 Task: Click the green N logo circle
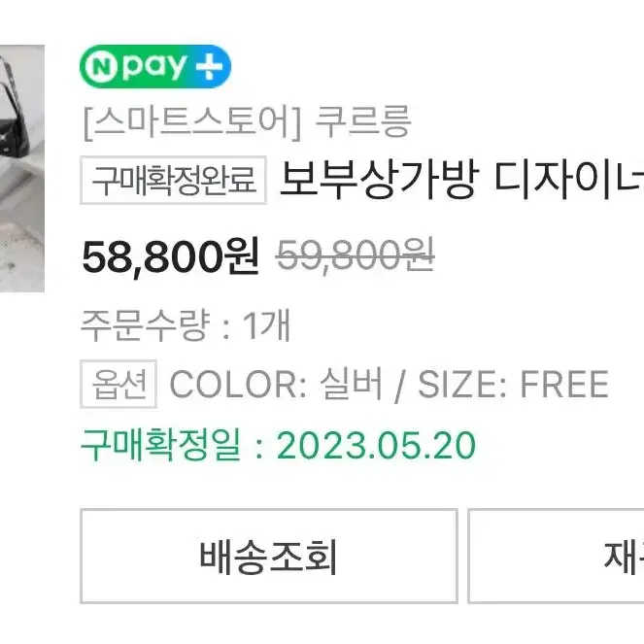pos(101,67)
